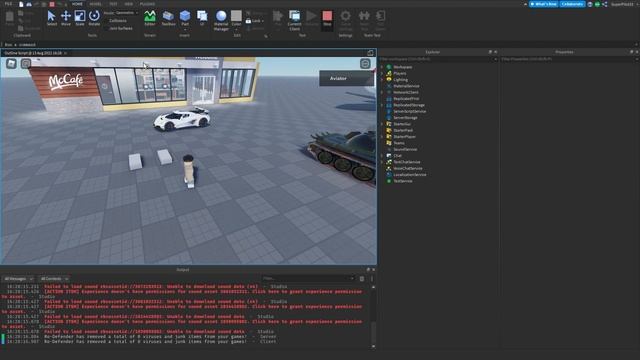Expand the Workspace tree node
Image resolution: width=640 pixels, height=360 pixels.
point(382,67)
